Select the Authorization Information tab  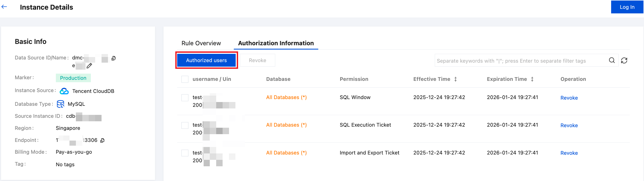click(x=276, y=43)
